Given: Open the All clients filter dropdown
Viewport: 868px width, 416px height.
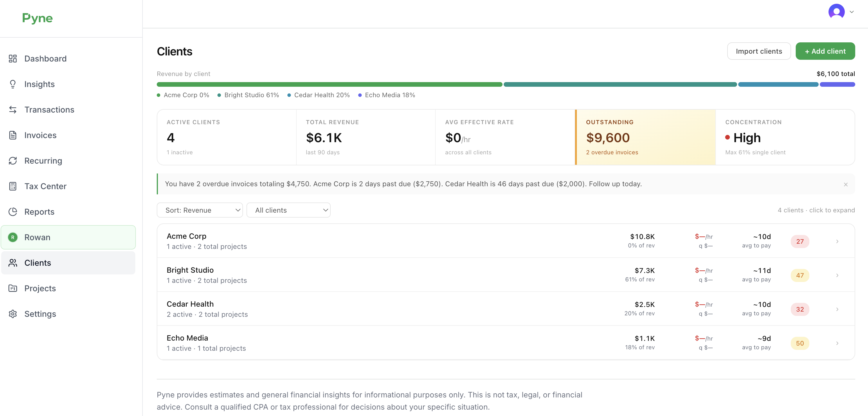Looking at the screenshot, I should pyautogui.click(x=288, y=210).
